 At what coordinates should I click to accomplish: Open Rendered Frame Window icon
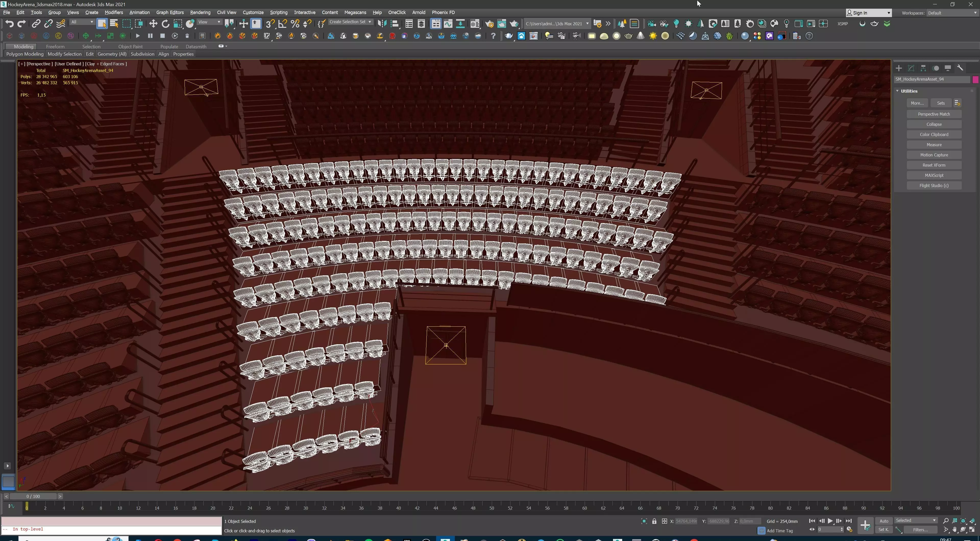(502, 23)
